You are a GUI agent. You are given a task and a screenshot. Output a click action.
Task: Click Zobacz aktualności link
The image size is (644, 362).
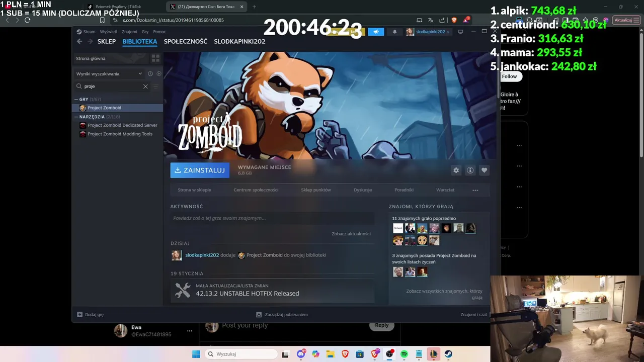point(351,234)
